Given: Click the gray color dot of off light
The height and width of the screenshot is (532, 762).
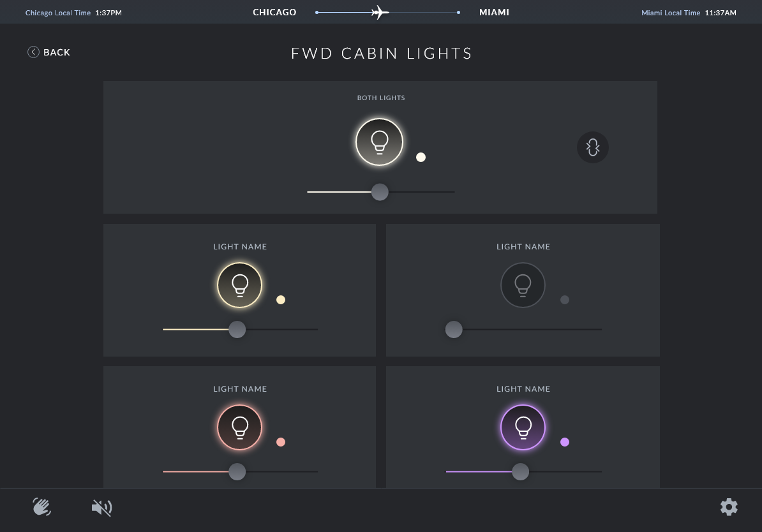Looking at the screenshot, I should pos(565,300).
